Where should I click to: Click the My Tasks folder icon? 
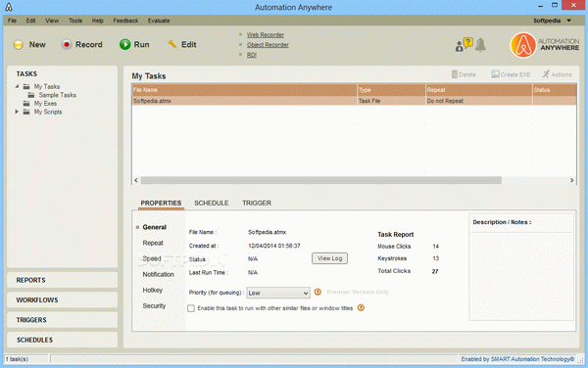pyautogui.click(x=26, y=86)
